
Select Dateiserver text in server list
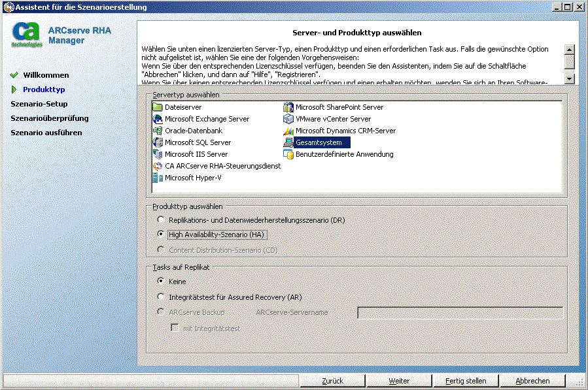point(183,107)
